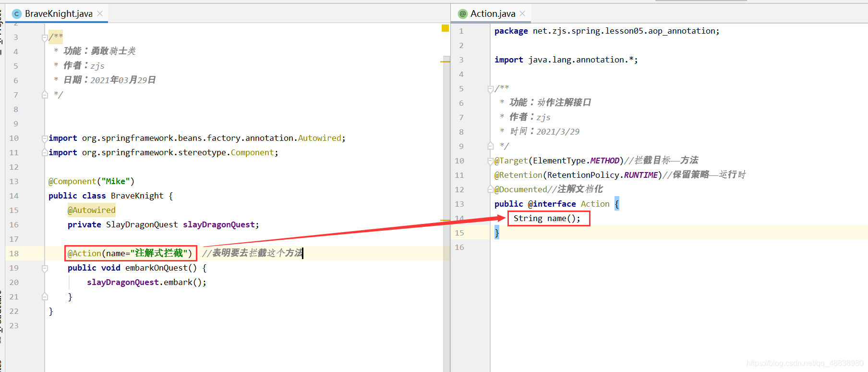Close the Action.java tab
This screenshot has height=372, width=868.
[522, 13]
